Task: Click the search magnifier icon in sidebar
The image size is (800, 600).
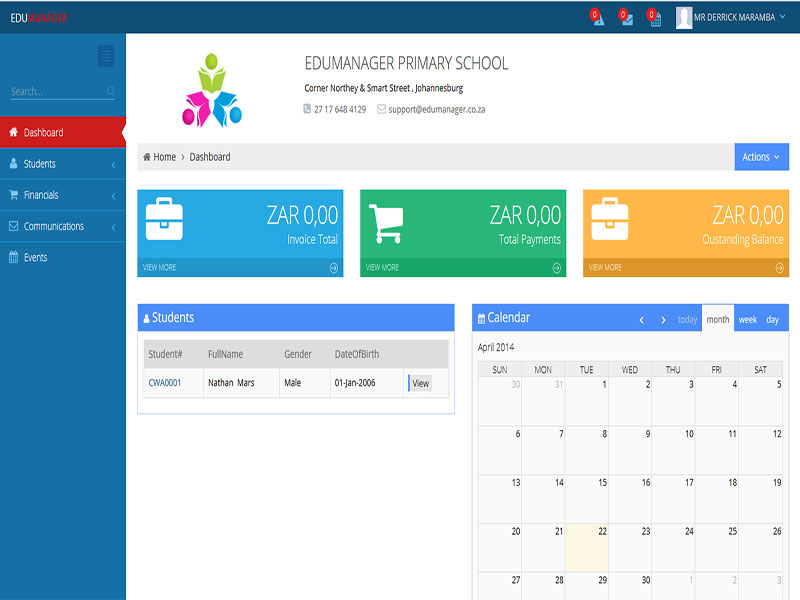Action: coord(110,91)
